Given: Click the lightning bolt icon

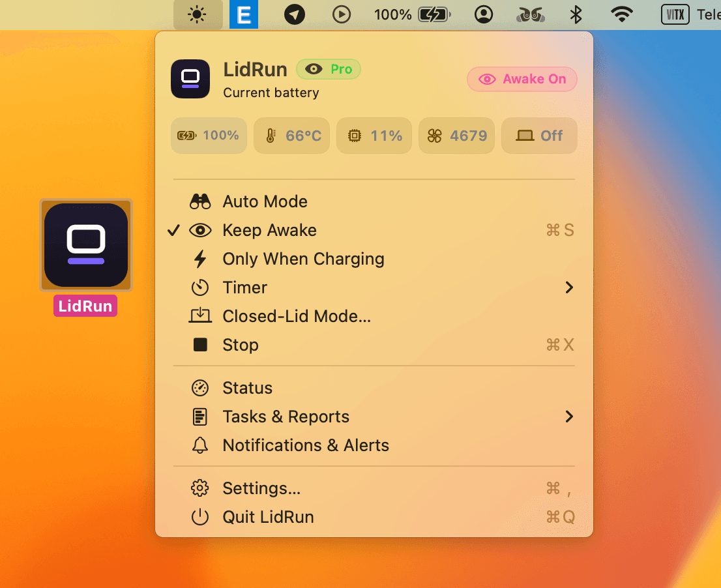Looking at the screenshot, I should click(200, 259).
